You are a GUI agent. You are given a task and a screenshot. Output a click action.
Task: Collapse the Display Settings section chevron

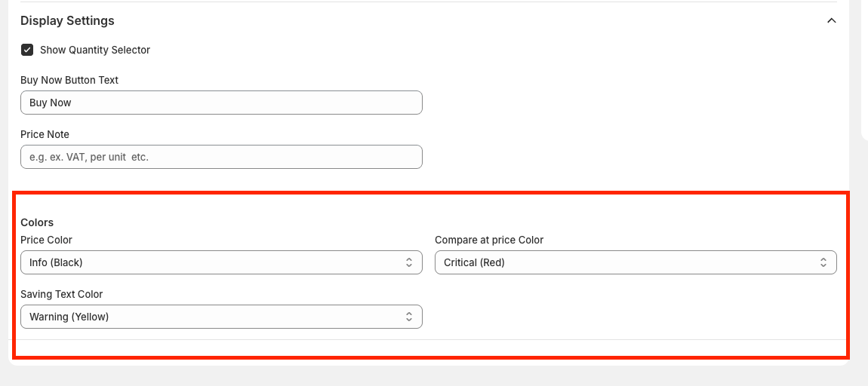point(831,21)
